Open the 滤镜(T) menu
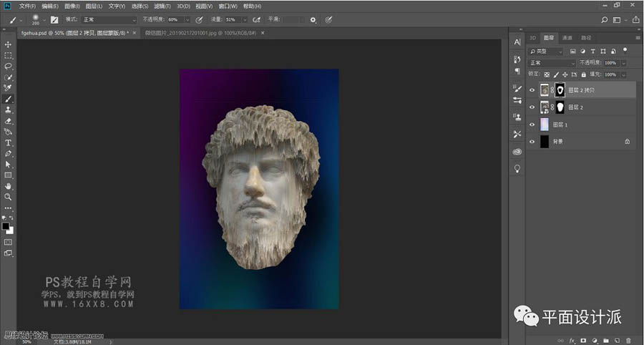This screenshot has width=644, height=345. point(162,6)
